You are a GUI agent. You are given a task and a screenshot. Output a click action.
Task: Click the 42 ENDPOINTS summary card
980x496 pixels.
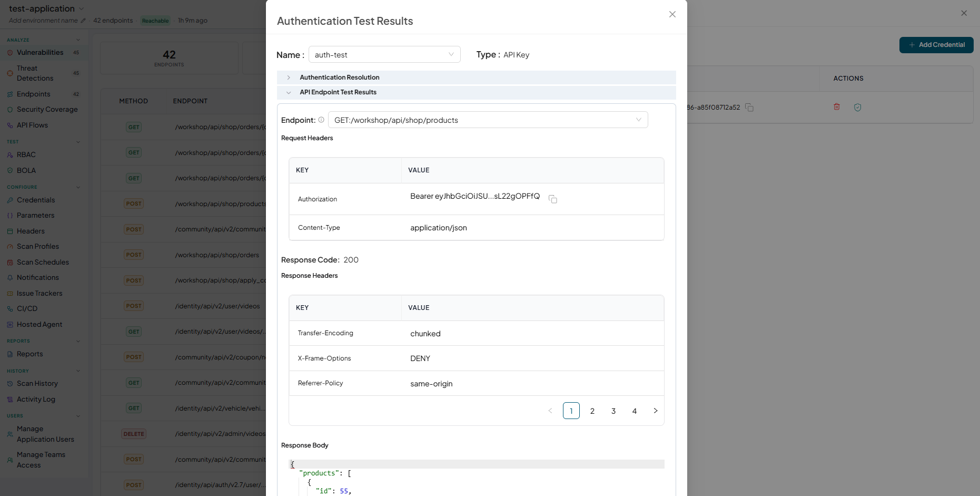pyautogui.click(x=169, y=58)
